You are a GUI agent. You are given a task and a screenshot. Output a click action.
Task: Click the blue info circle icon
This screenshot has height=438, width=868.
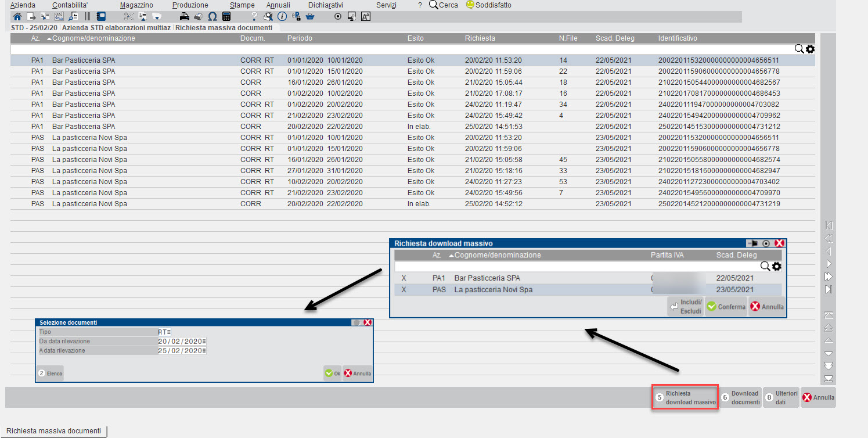pos(282,16)
